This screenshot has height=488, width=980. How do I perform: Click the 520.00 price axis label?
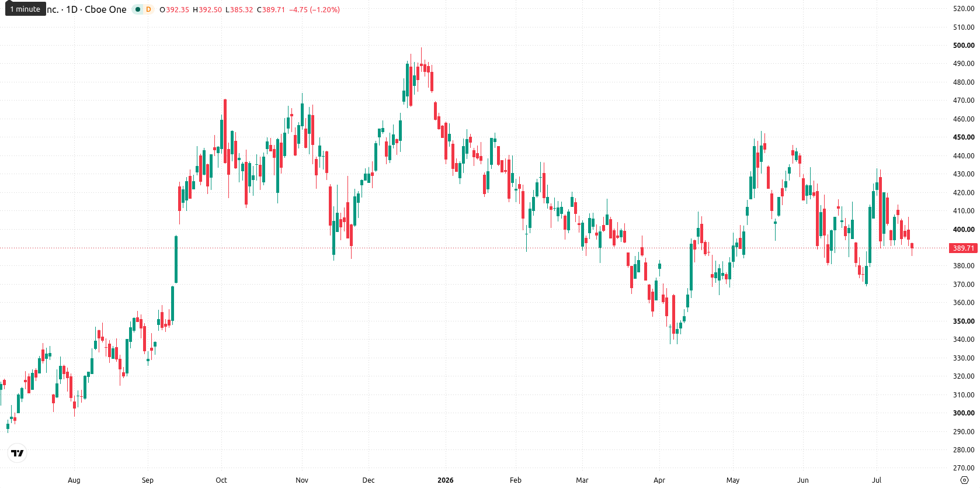pyautogui.click(x=964, y=9)
